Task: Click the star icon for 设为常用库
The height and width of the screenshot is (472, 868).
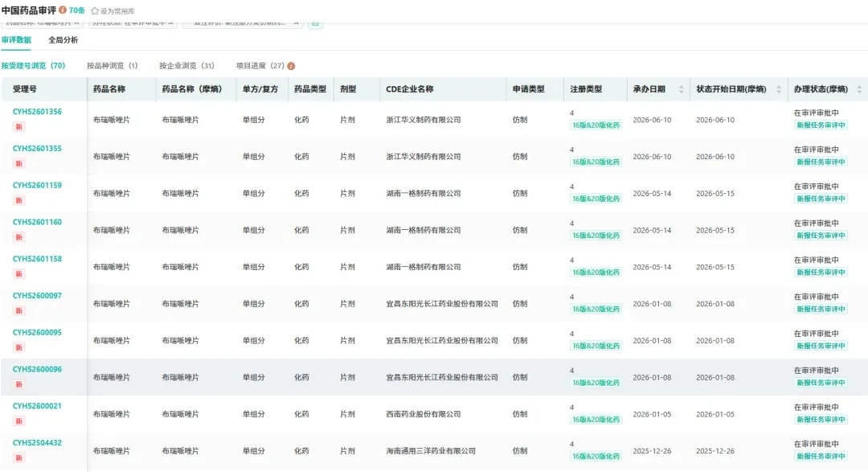Action: point(95,11)
